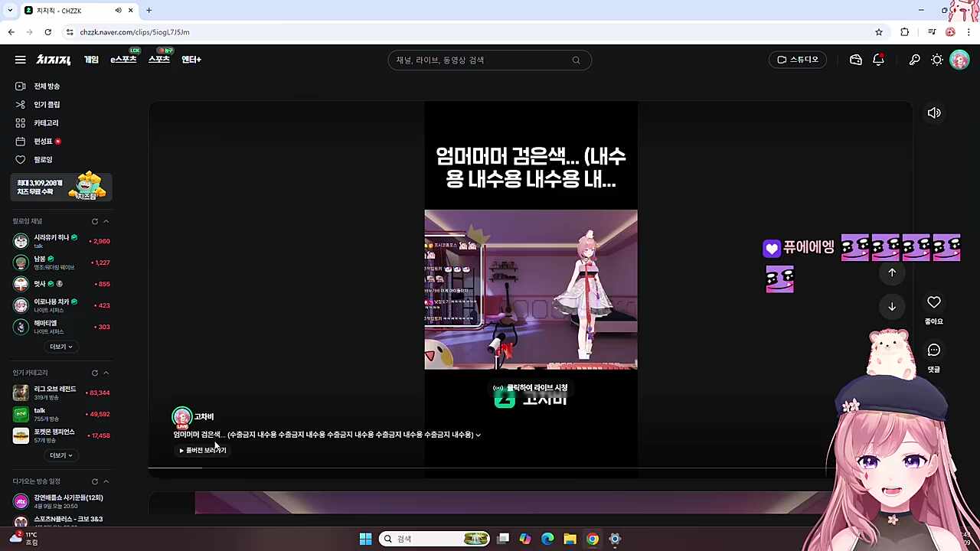Screen dimensions: 980x551
Task: Like the clip with the heart (좋아요)
Action: (x=934, y=302)
